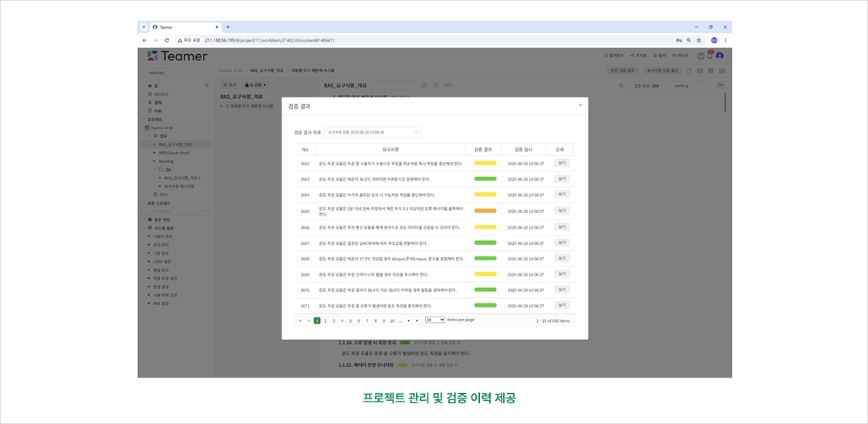
Task: Go to previous page arrow
Action: point(309,321)
